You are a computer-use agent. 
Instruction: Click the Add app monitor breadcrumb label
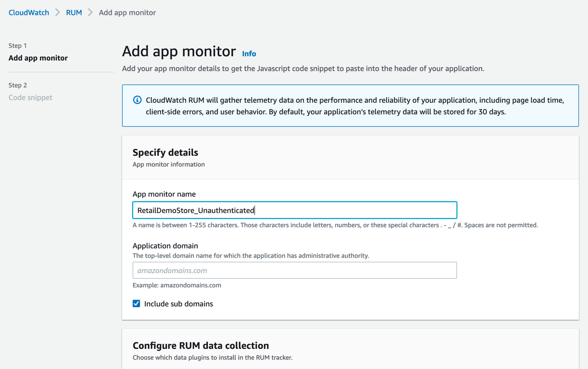pos(127,12)
